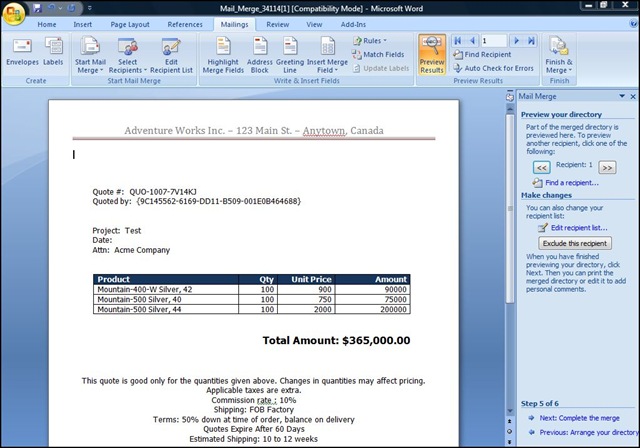Click the Exclude this recipient button
This screenshot has width=640, height=448.
(574, 243)
